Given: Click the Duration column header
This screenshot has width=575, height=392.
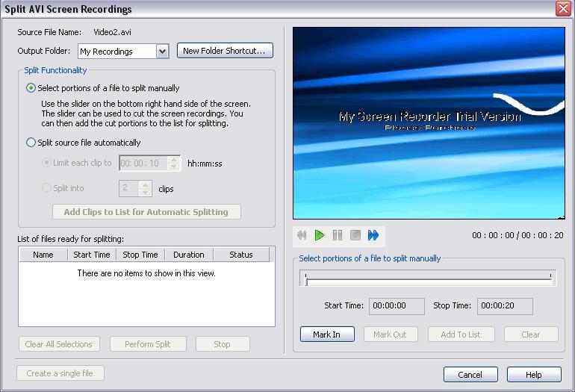Looking at the screenshot, I should (x=189, y=255).
